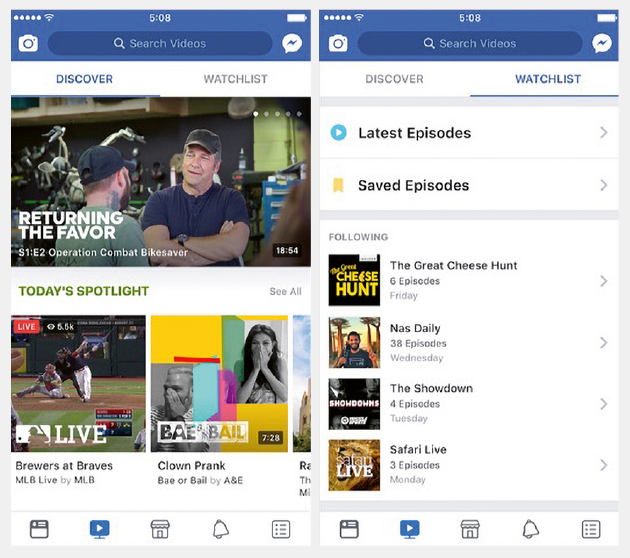Click first carousel page dot on featured video
This screenshot has height=558, width=630.
256,114
